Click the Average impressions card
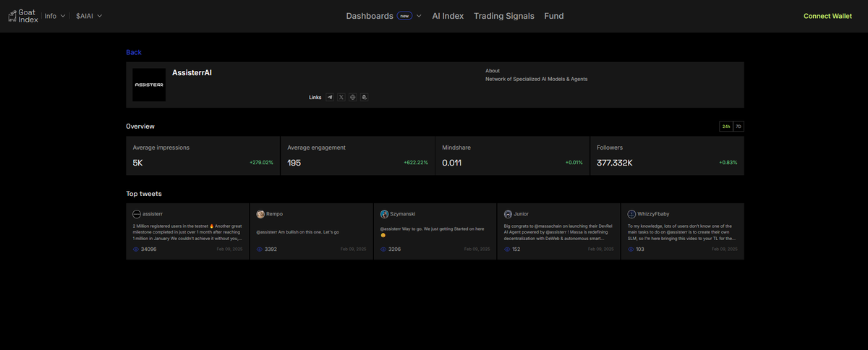This screenshot has width=868, height=350. 203,155
